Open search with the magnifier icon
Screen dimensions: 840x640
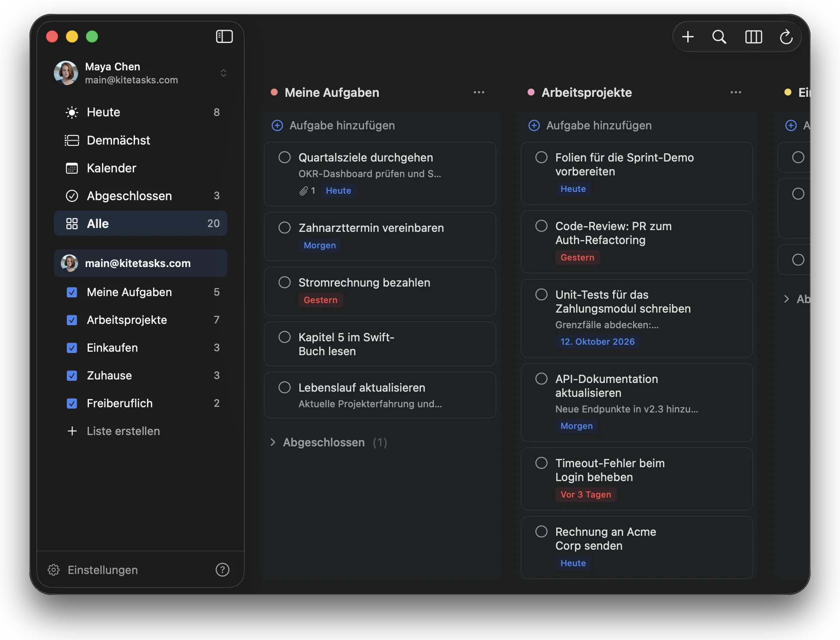(x=719, y=37)
